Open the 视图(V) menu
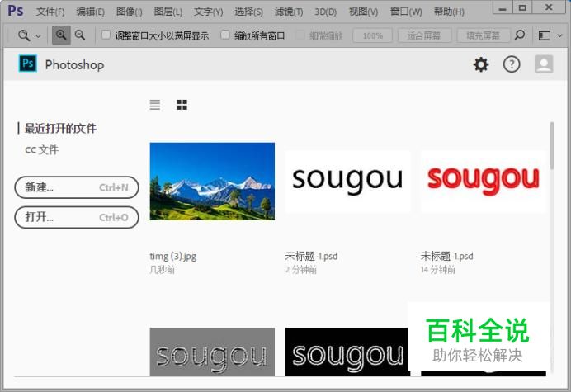The image size is (571, 392). click(x=363, y=12)
